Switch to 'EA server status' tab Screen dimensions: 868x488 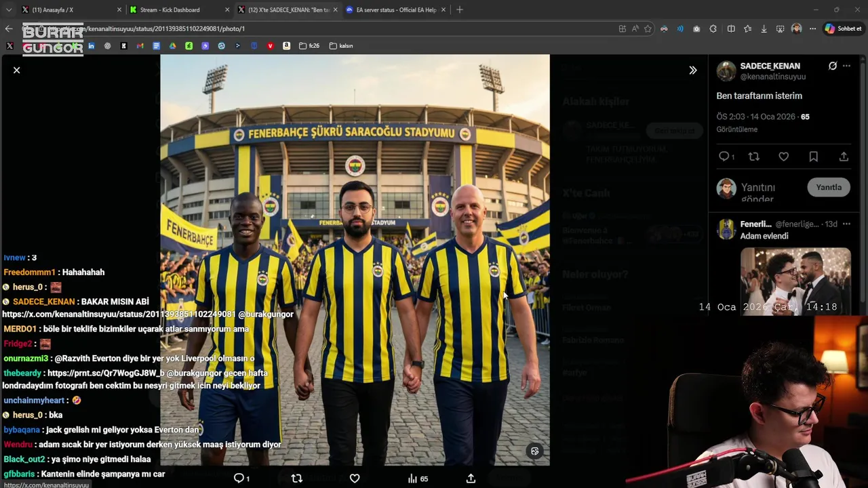[395, 10]
